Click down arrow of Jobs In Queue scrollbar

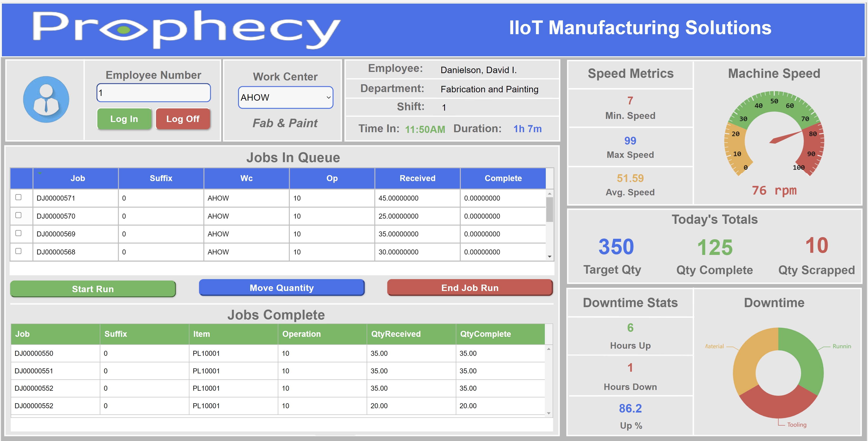(x=550, y=257)
